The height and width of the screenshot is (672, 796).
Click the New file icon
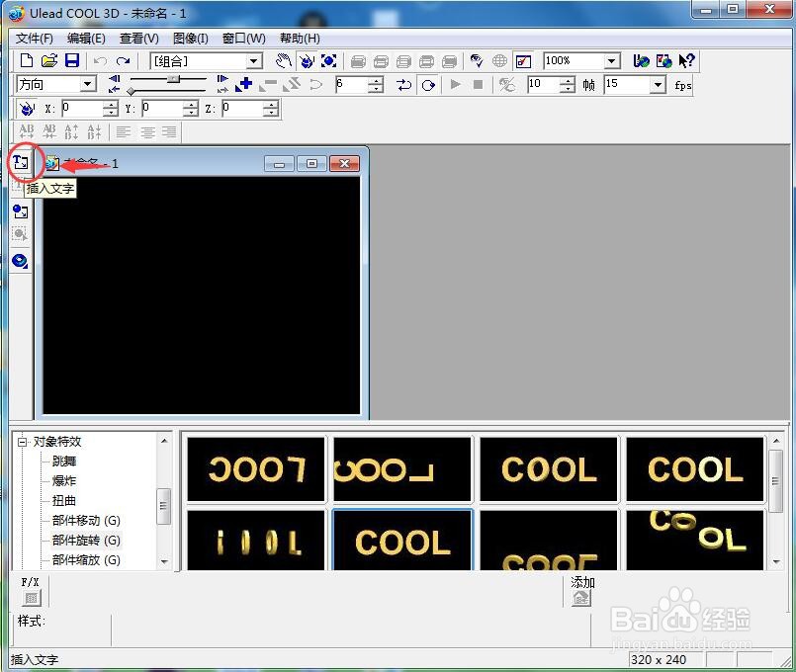27,61
